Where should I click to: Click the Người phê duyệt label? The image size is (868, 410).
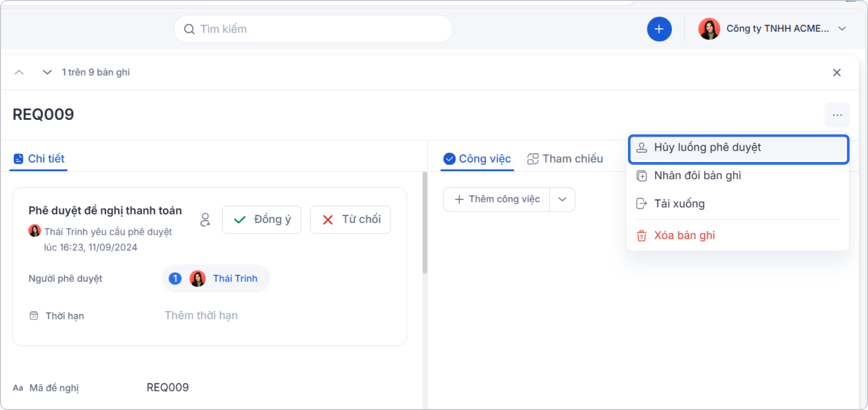pyautogui.click(x=66, y=278)
